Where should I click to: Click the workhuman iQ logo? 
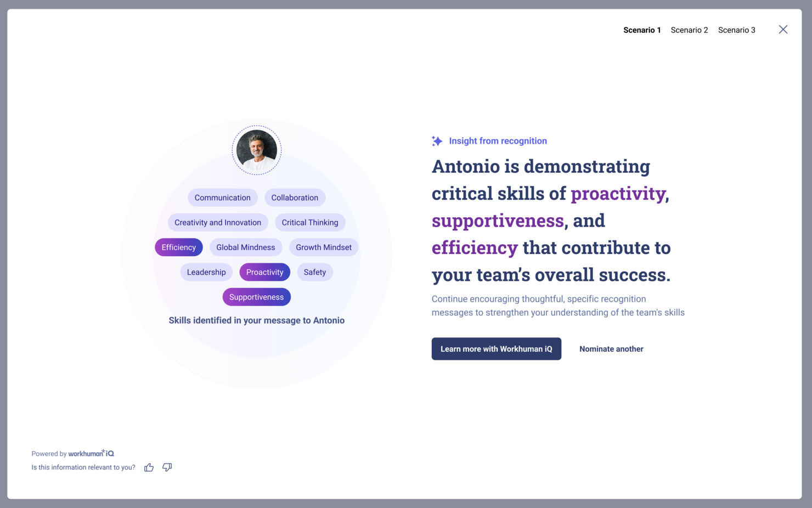click(91, 453)
